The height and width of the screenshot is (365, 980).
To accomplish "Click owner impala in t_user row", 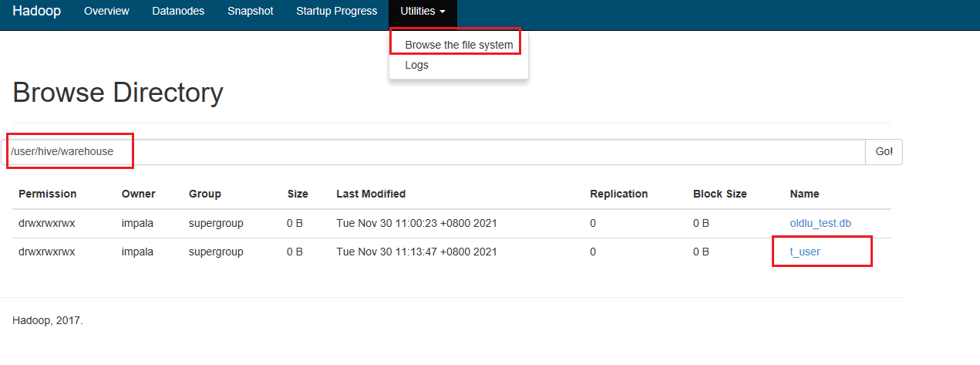I will click(139, 252).
